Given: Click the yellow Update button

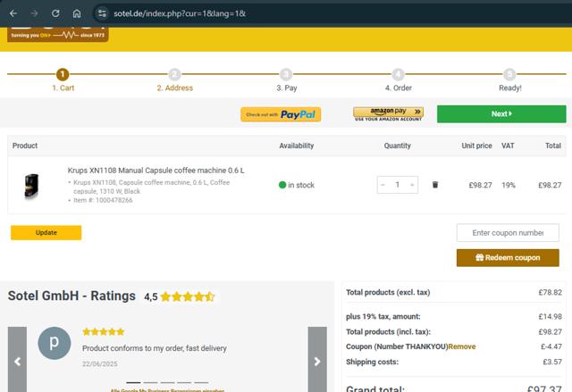Looking at the screenshot, I should click(x=46, y=233).
